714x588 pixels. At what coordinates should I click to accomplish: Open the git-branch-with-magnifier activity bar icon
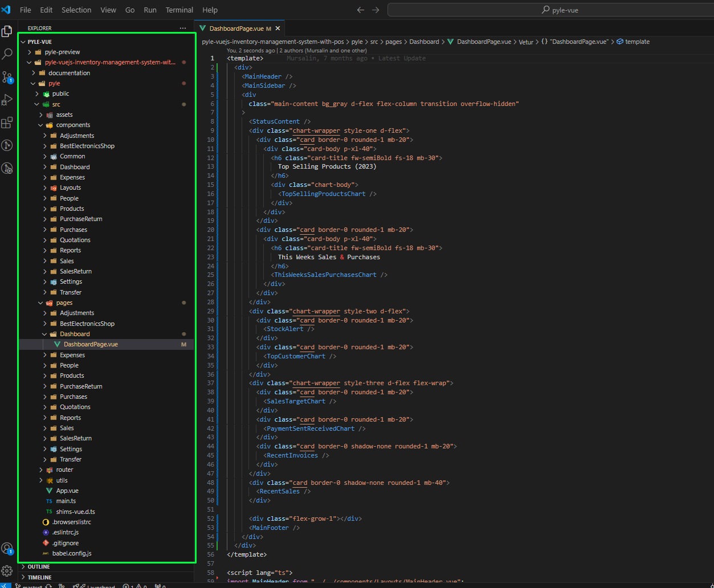click(x=7, y=168)
